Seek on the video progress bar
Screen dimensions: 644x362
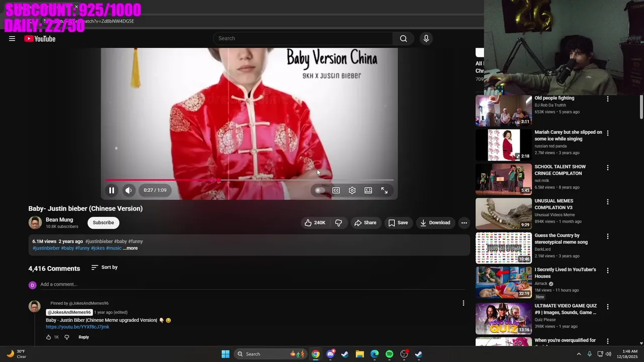250,180
